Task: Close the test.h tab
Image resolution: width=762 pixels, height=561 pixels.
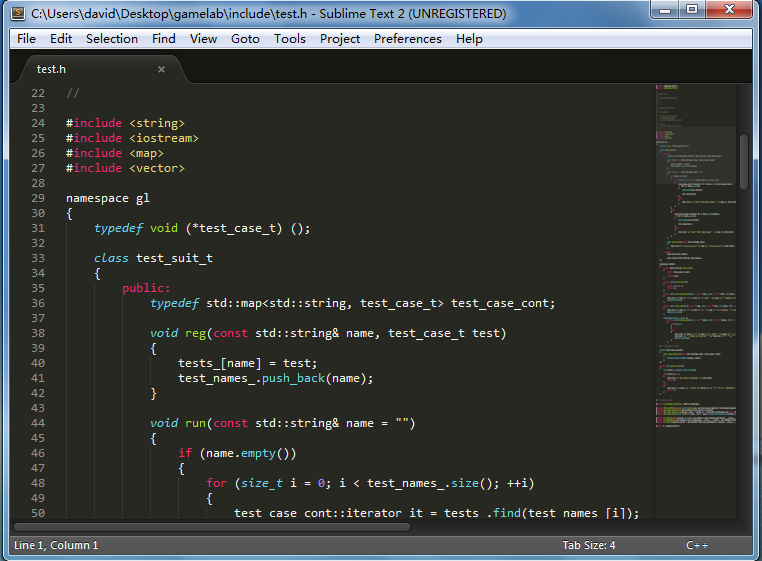Action: 161,69
